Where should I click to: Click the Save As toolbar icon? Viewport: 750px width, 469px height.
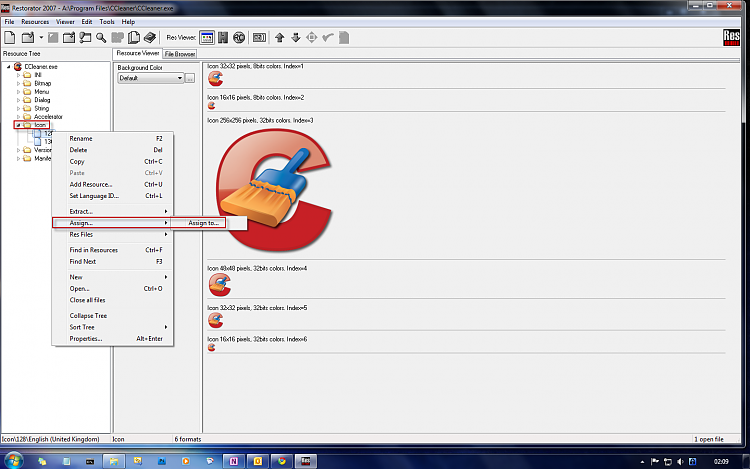(x=69, y=37)
